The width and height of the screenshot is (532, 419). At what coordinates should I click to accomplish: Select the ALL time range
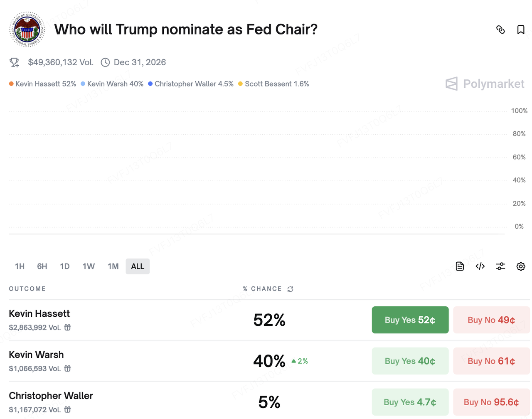click(138, 266)
